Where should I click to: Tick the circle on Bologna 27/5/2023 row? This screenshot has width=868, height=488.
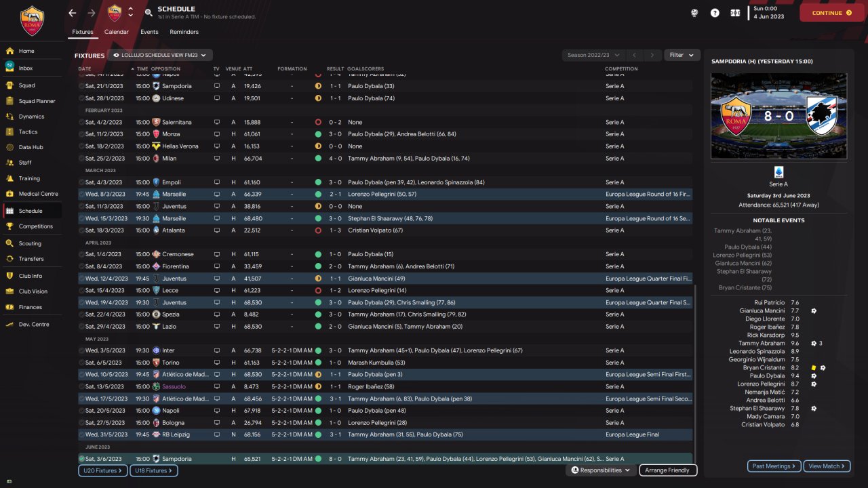[81, 422]
